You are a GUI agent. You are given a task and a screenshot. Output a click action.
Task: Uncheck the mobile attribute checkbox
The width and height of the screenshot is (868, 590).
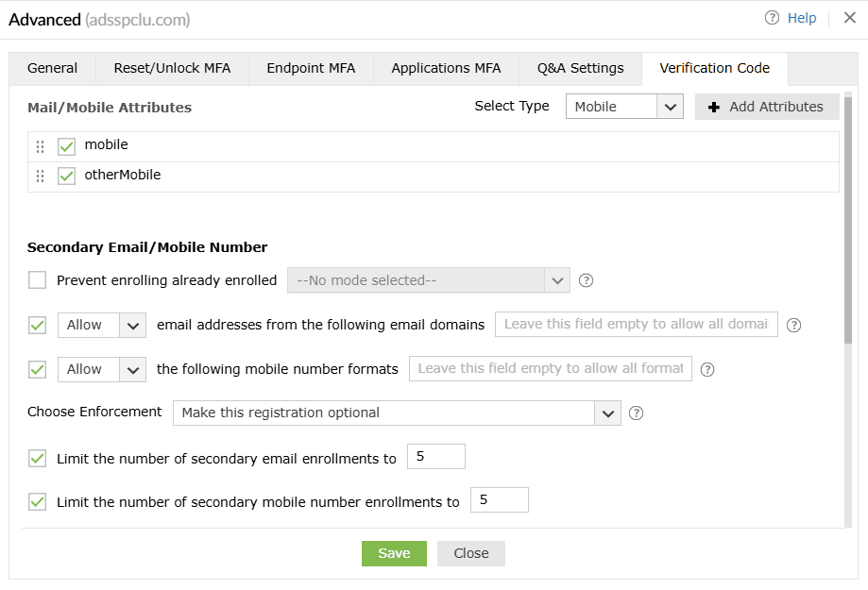tap(65, 146)
